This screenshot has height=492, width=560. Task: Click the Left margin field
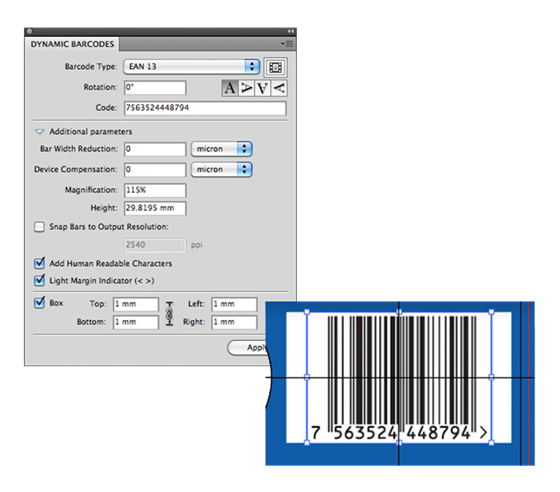(234, 304)
